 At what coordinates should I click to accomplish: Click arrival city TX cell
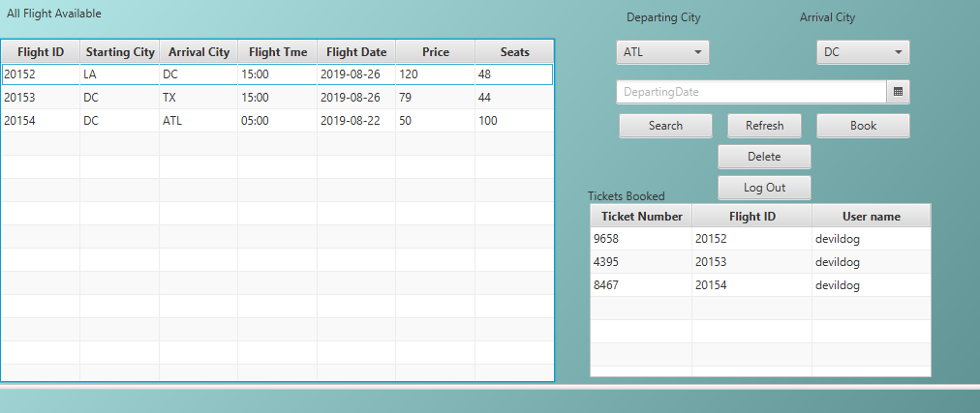click(199, 98)
